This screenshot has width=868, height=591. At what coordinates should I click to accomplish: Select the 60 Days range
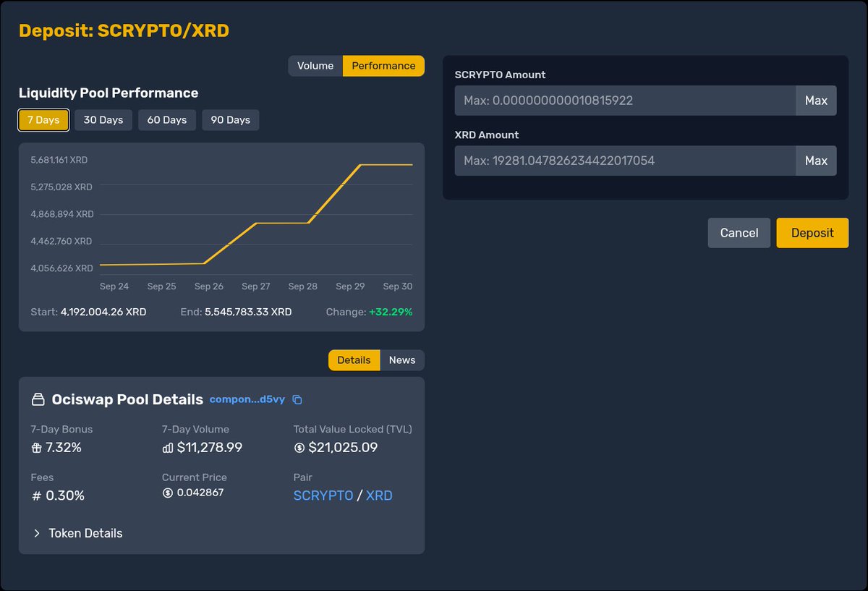(x=167, y=120)
